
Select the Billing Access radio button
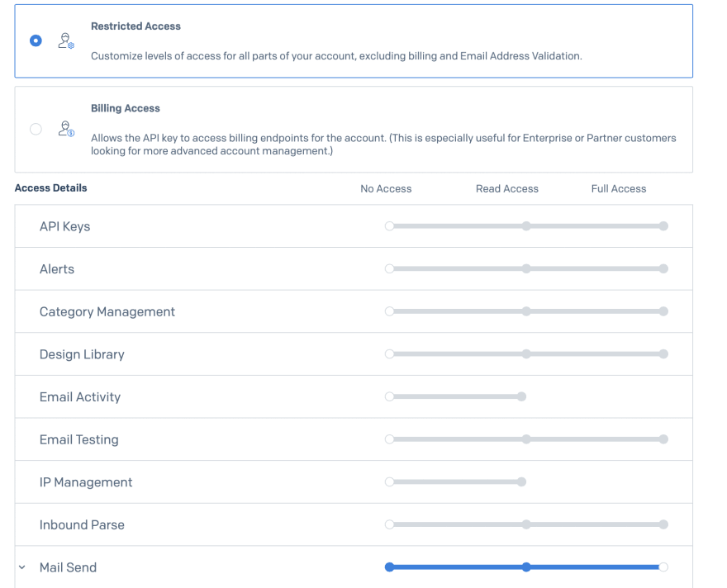pos(36,129)
